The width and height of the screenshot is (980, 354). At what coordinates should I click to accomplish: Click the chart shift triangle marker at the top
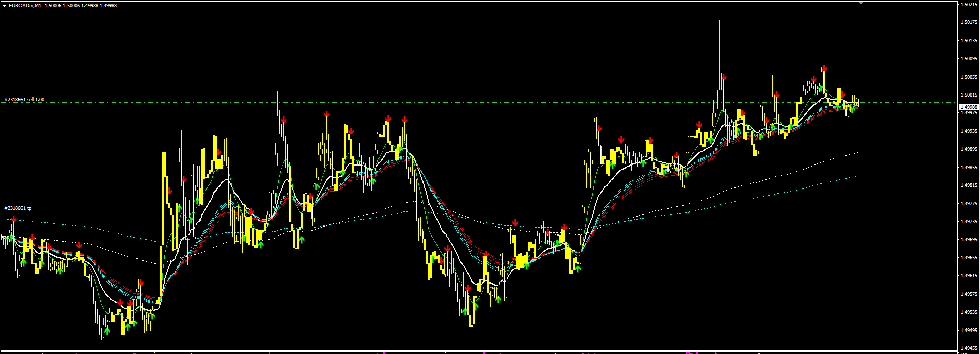coord(861,3)
